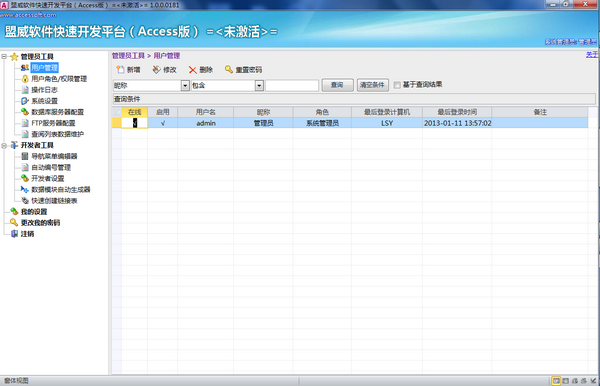Viewport: 600px width, 386px height.
Task: Click the star icon beside 管理员工具
Action: [x=14, y=57]
